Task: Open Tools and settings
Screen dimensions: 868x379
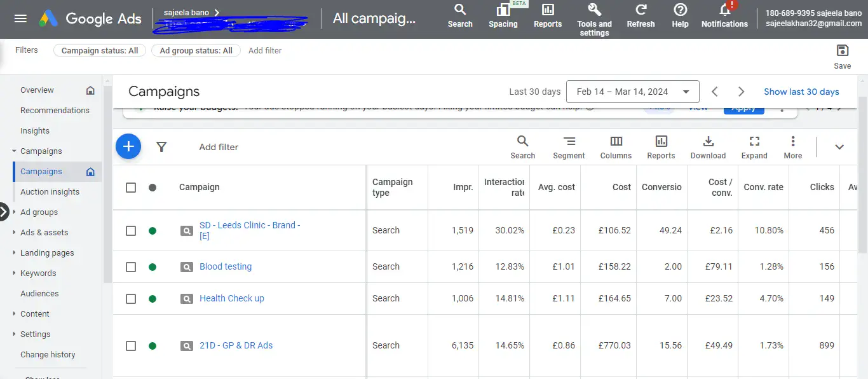Action: 594,19
